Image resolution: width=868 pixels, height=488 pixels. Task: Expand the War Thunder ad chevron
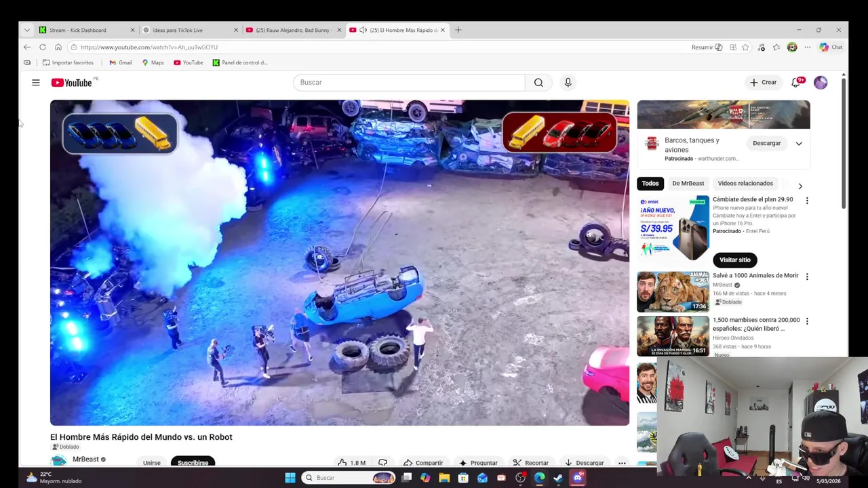click(799, 144)
